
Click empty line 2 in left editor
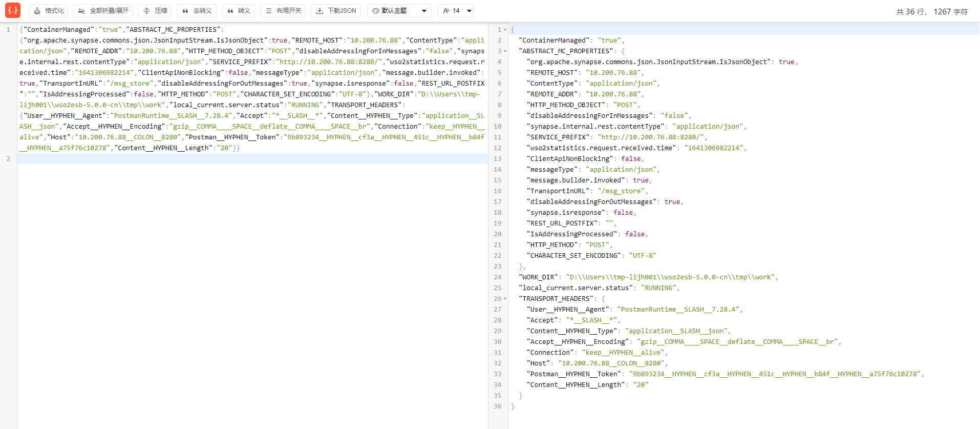click(252, 159)
